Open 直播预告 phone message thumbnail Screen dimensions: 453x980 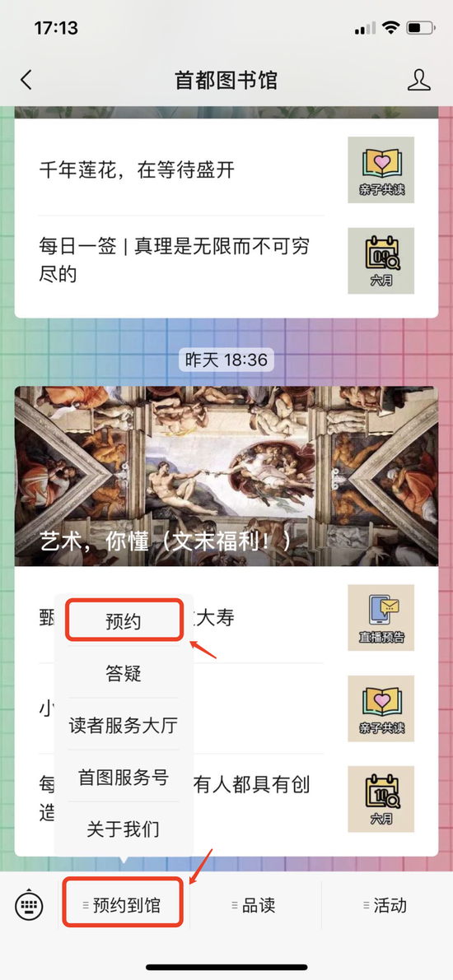tap(381, 617)
